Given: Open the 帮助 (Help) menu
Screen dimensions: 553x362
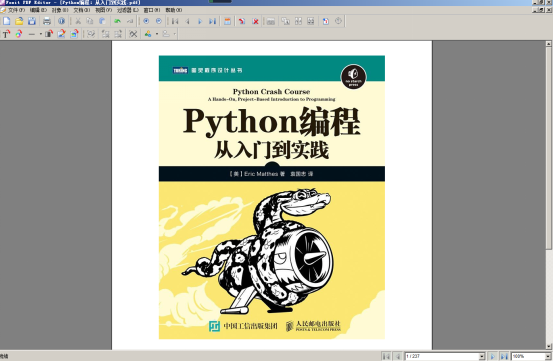Looking at the screenshot, I should coord(174,10).
